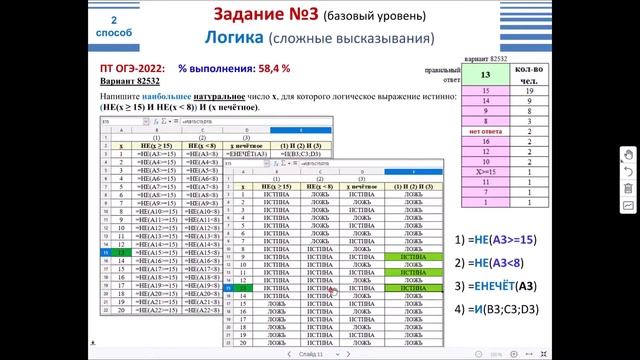Viewport: 640px width, 360px height.
Task: Click the word 'наибольшее' in the task statement
Action: coord(167,97)
